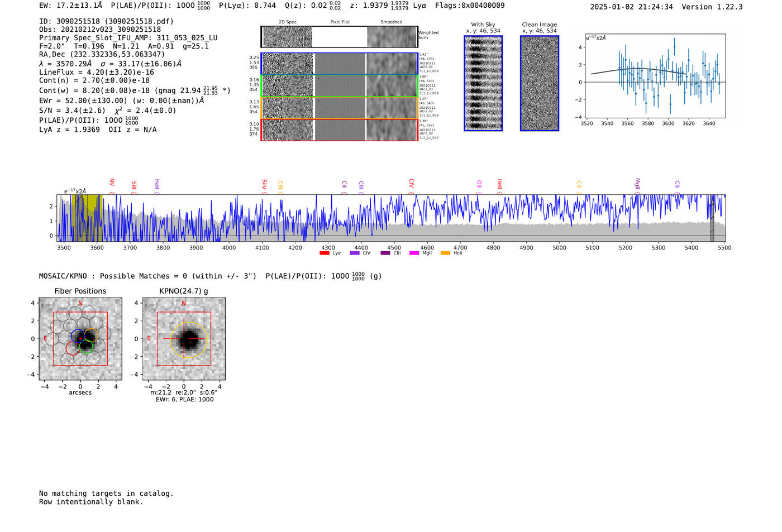This screenshot has width=782, height=532.
Task: Click the EW: 17.2±13.1Å header value
Action: (x=71, y=6)
